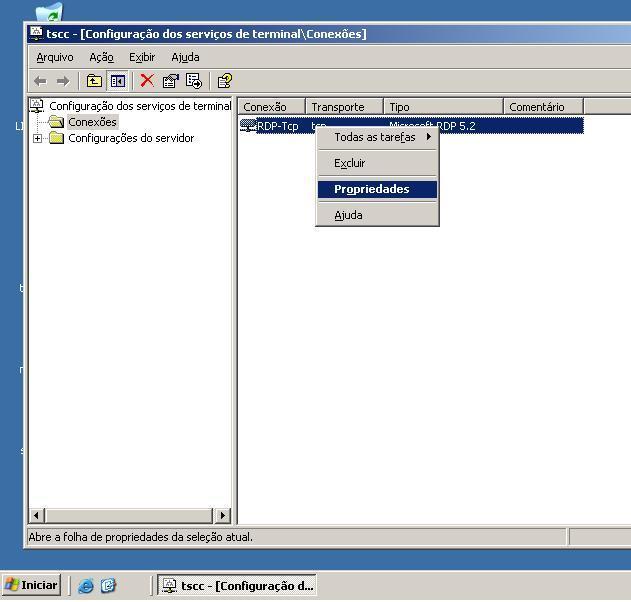Screen dimensions: 631x602
Task: Click Ajuda in the context menu
Action: coord(348,215)
